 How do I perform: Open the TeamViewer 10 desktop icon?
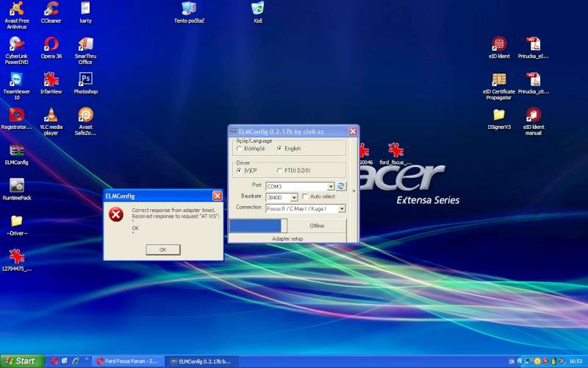[x=16, y=79]
